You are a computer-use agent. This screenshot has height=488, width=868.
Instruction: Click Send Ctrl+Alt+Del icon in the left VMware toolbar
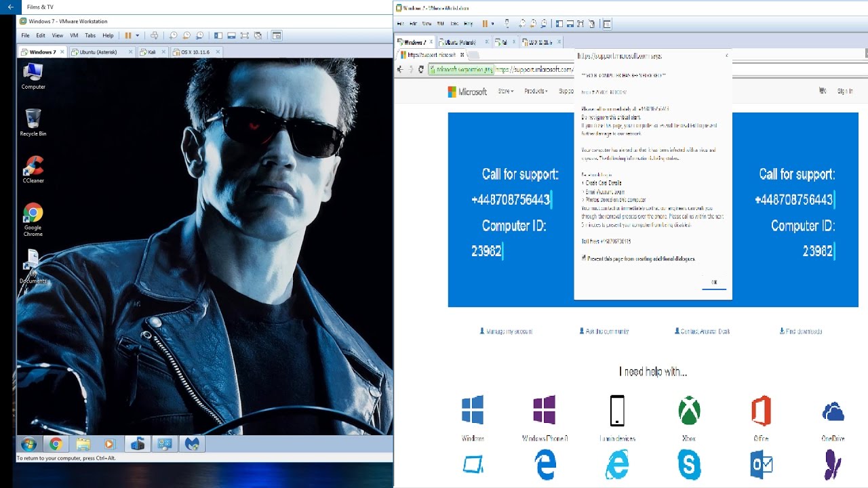(154, 35)
